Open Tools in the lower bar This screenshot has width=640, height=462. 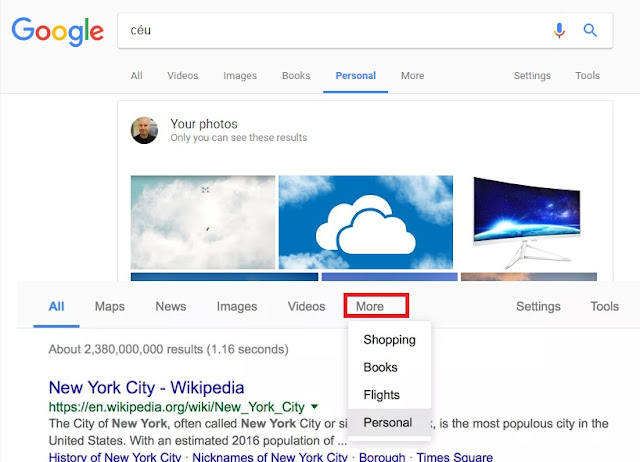pyautogui.click(x=604, y=307)
